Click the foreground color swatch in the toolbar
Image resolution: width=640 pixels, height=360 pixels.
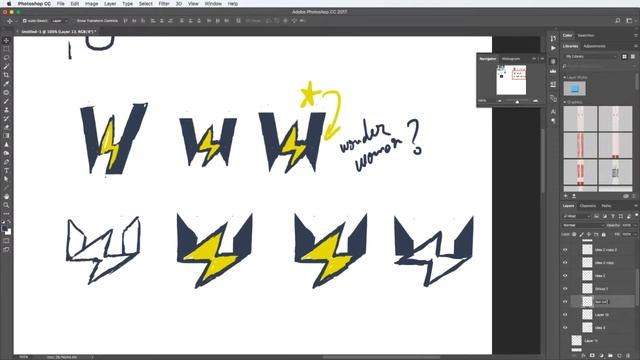pyautogui.click(x=4, y=229)
